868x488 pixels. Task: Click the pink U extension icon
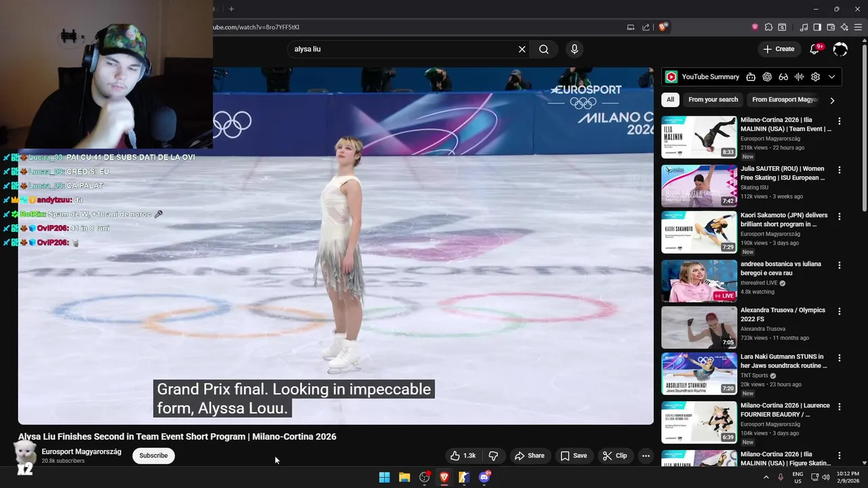(755, 27)
